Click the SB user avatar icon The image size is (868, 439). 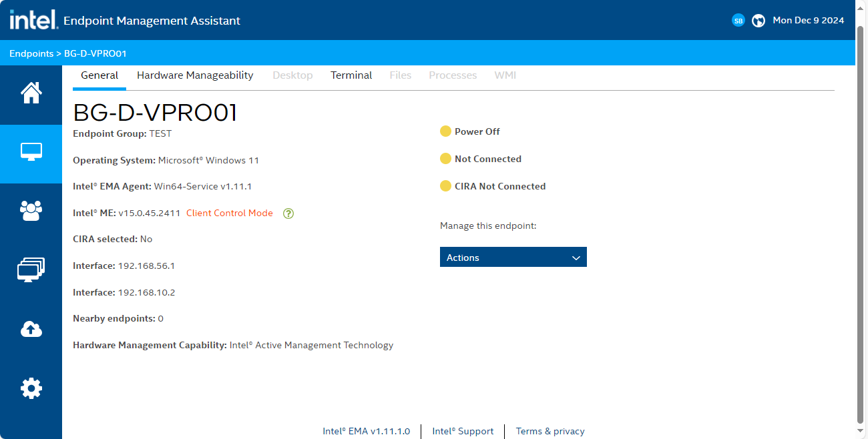pyautogui.click(x=738, y=20)
